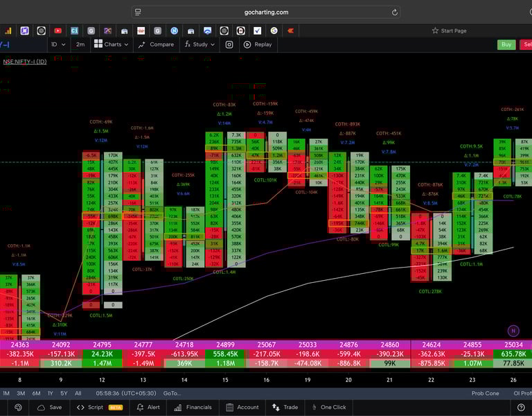Expand the Study indicators dropdown

pos(199,44)
